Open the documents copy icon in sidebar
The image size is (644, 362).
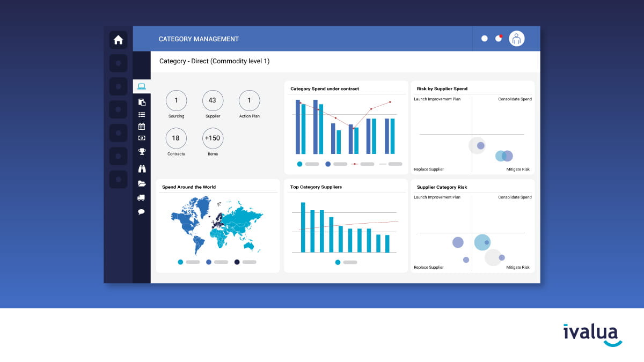pos(142,102)
